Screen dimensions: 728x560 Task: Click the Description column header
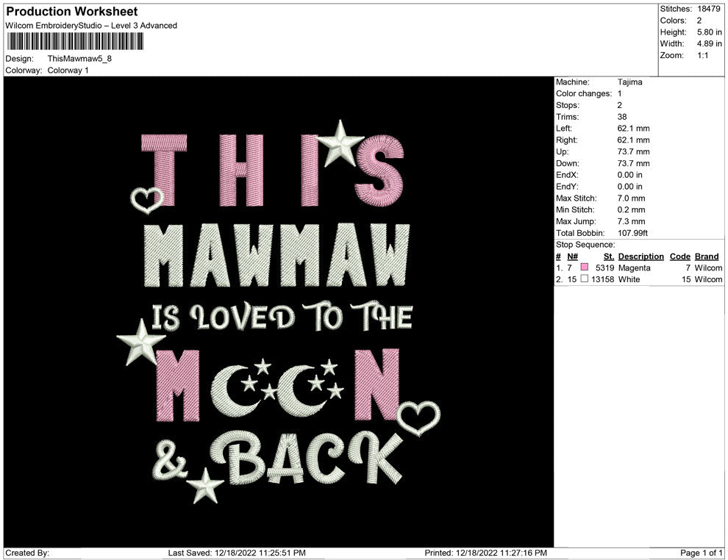[x=640, y=256]
